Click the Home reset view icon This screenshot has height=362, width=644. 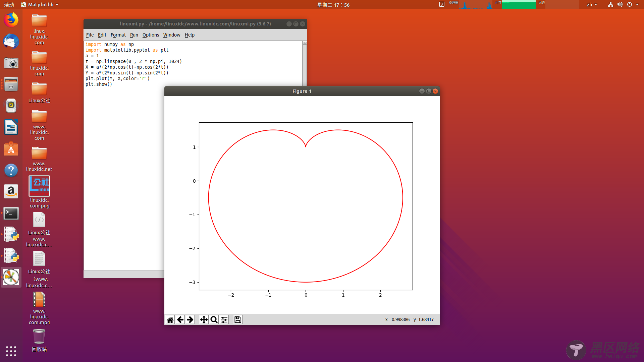pos(170,320)
